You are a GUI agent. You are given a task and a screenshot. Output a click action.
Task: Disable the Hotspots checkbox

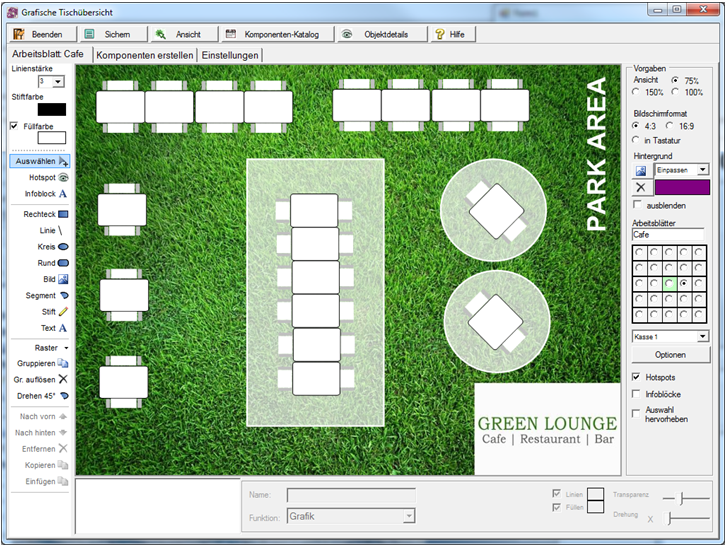tap(637, 376)
